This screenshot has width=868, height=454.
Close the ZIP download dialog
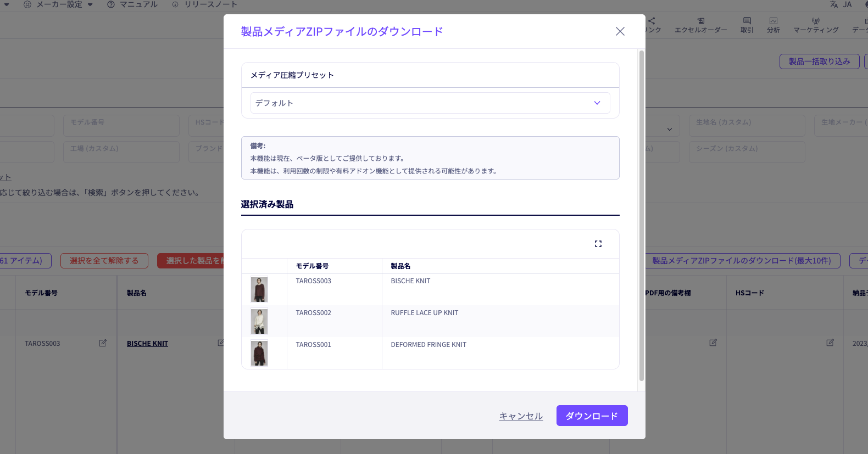point(620,31)
